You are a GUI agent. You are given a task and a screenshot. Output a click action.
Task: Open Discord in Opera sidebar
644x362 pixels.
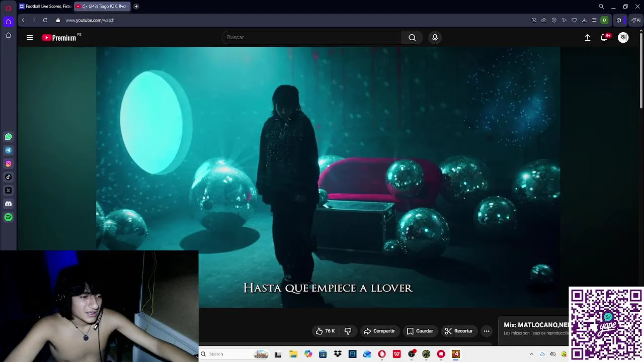coord(8,204)
